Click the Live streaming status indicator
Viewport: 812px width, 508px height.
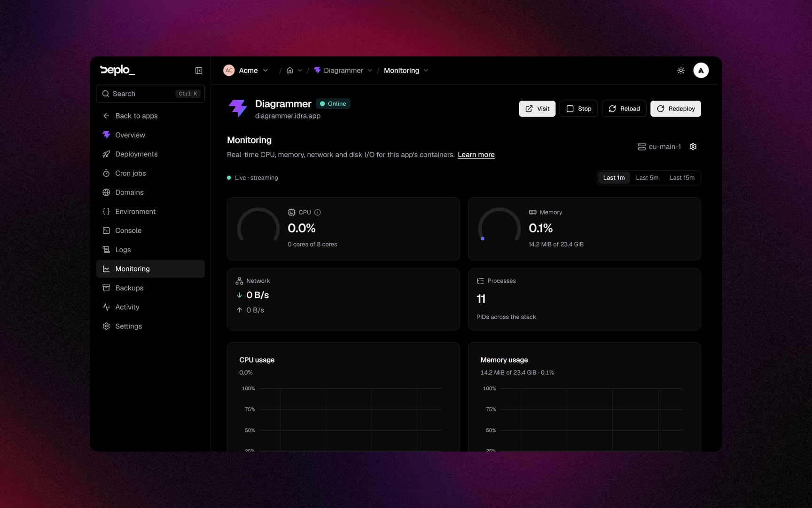(x=253, y=178)
